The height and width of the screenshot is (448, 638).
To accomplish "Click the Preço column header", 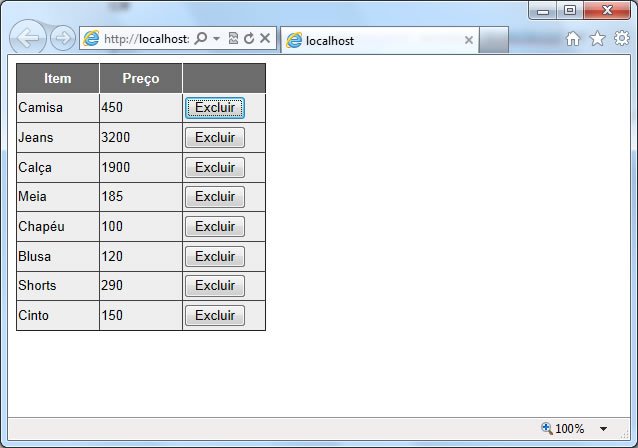I will (141, 78).
